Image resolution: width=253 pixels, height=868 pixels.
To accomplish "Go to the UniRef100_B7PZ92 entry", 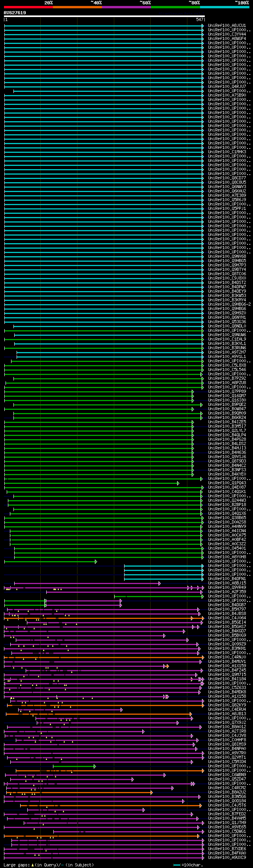I will (227, 378).
